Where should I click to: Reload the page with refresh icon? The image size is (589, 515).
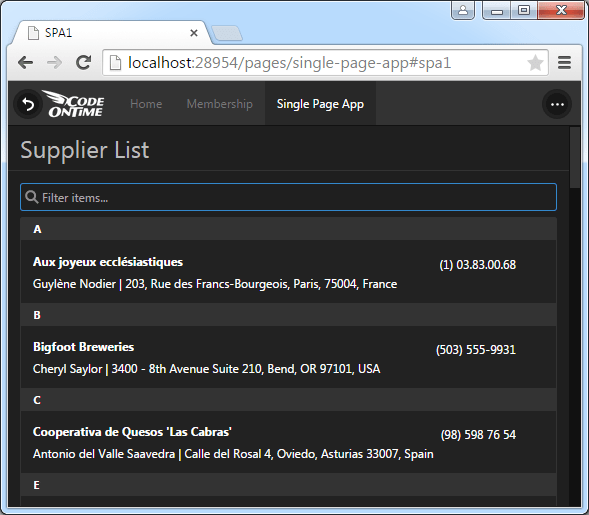pyautogui.click(x=83, y=63)
